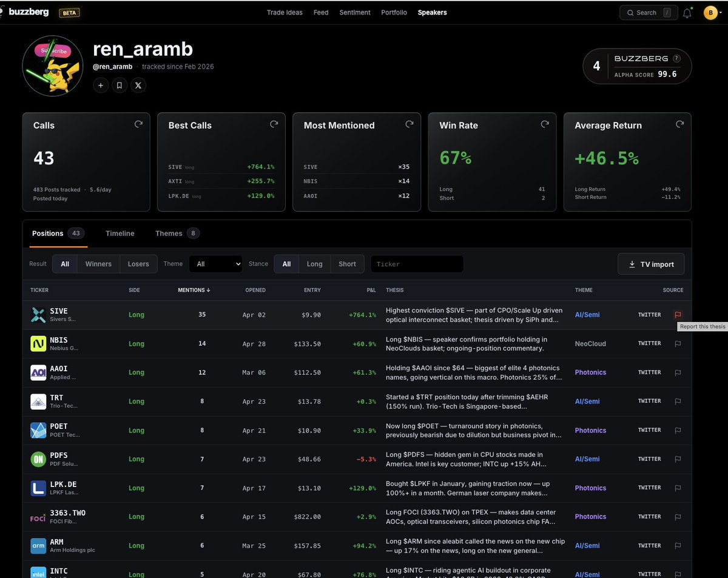Flag the AAOI thesis row
728x578 pixels.
[x=678, y=372]
